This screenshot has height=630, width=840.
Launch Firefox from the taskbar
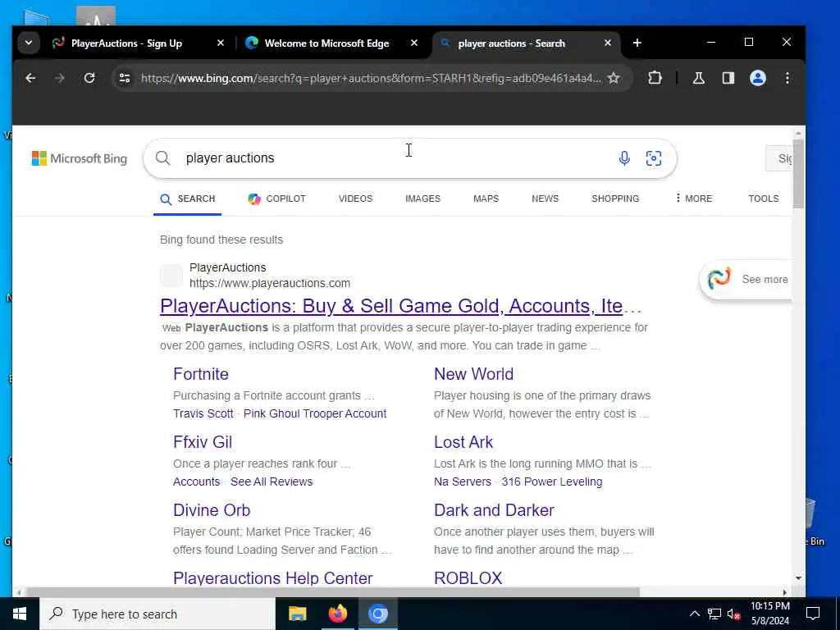point(337,614)
